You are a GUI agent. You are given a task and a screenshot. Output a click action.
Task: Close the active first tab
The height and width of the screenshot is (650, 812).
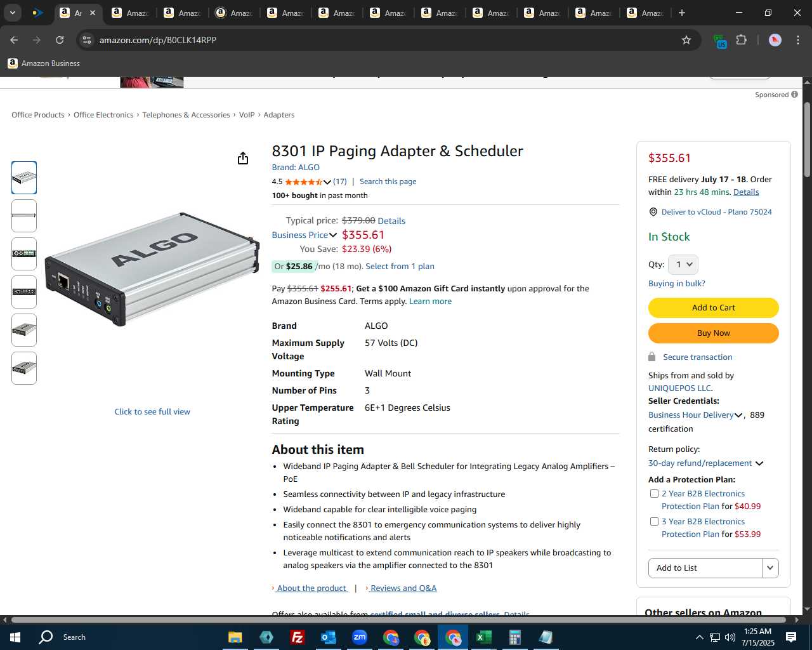pos(93,13)
